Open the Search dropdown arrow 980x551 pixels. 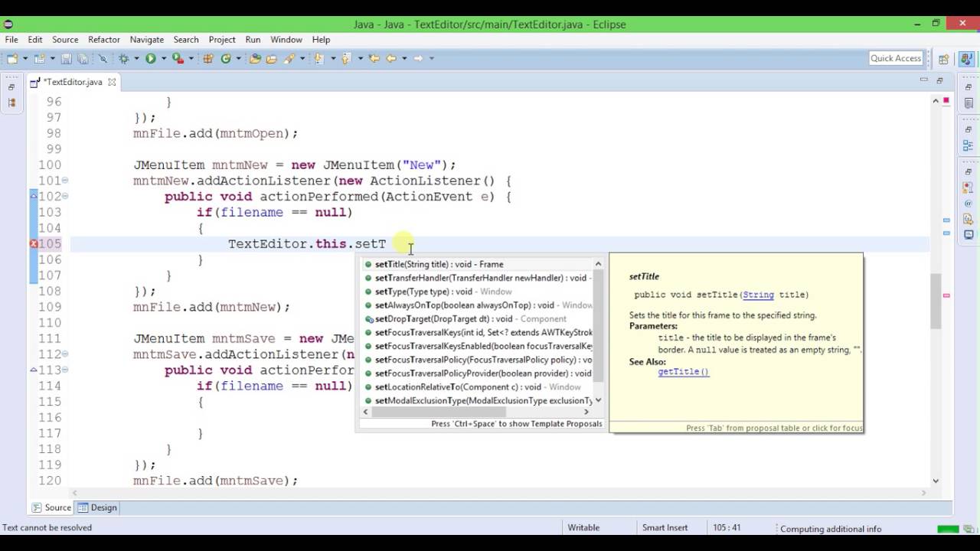coord(302,58)
